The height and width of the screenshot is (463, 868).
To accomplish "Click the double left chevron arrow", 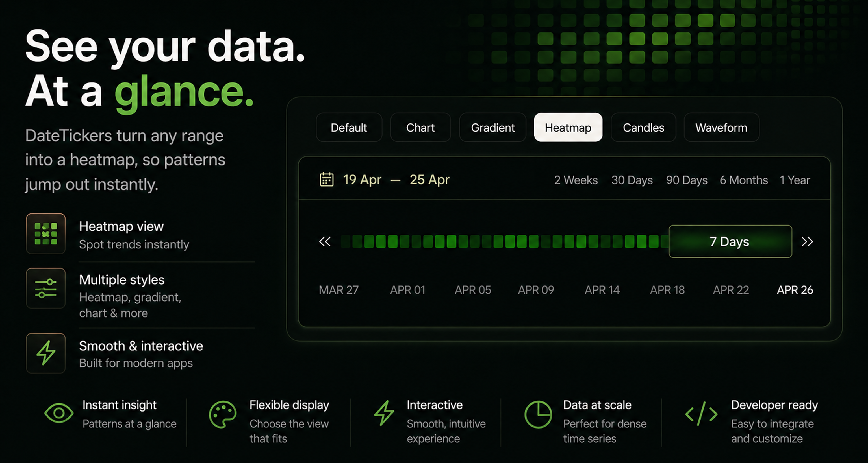I will pos(325,241).
